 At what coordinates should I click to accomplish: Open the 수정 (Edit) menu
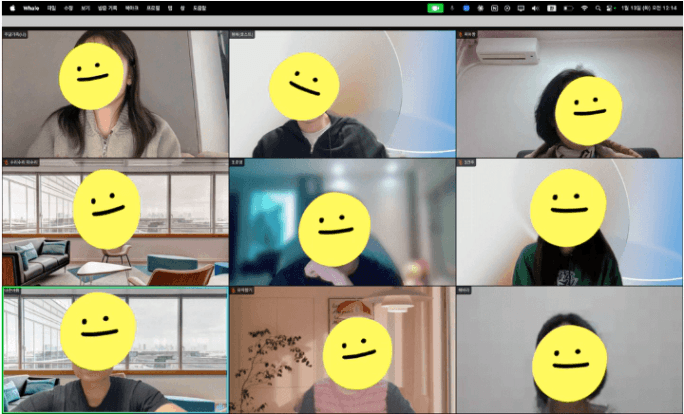pyautogui.click(x=68, y=8)
